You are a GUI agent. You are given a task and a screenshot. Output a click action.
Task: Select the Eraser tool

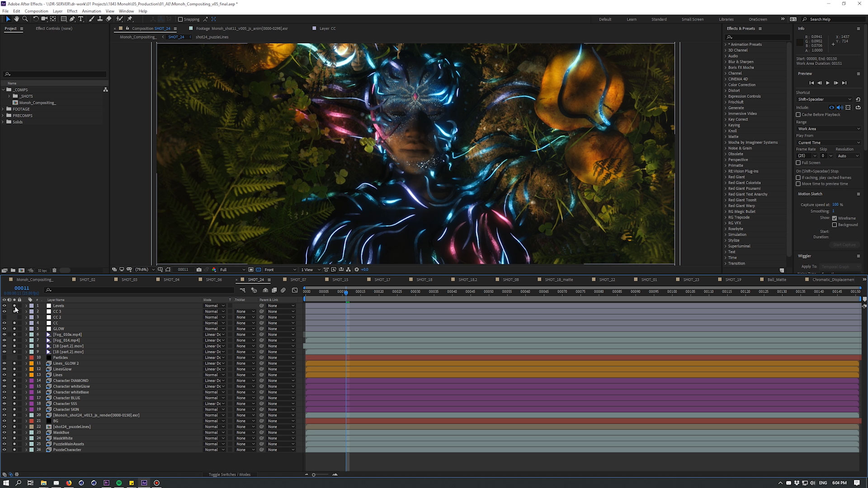click(x=108, y=19)
